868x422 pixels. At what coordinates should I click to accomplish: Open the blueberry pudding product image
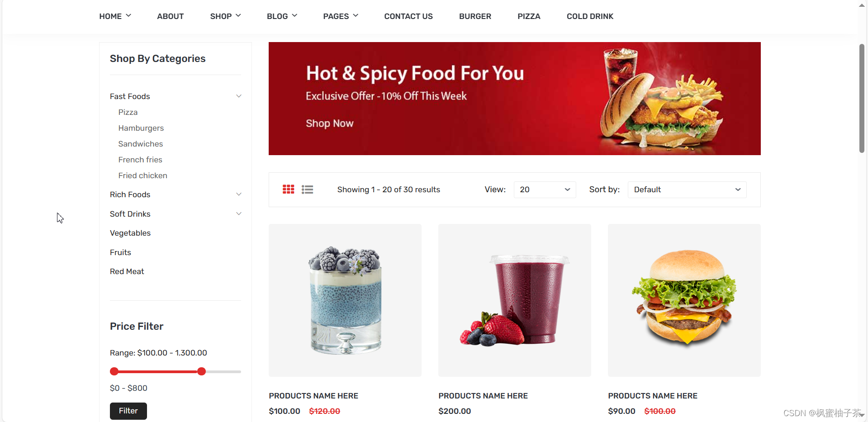click(345, 300)
